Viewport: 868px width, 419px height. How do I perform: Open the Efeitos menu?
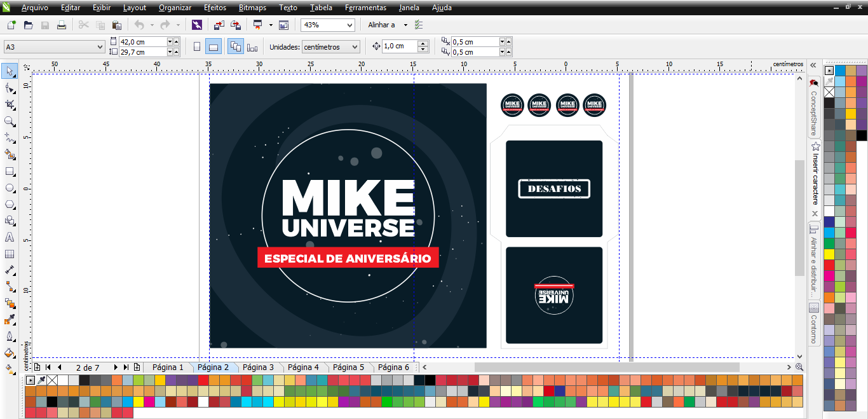[x=216, y=8]
